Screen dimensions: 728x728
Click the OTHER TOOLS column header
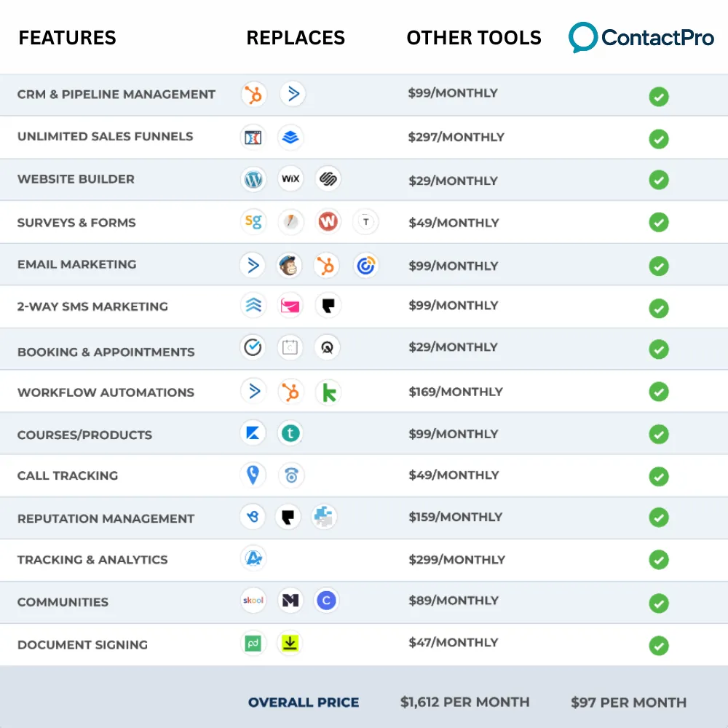tap(474, 38)
